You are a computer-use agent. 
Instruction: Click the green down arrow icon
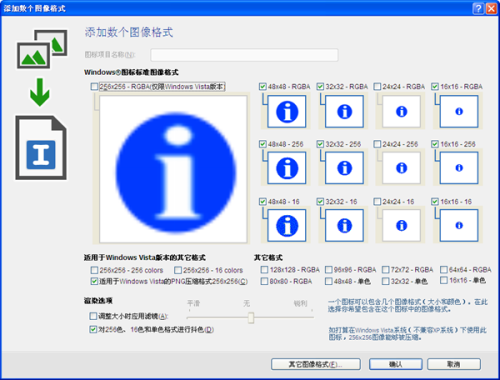point(40,92)
